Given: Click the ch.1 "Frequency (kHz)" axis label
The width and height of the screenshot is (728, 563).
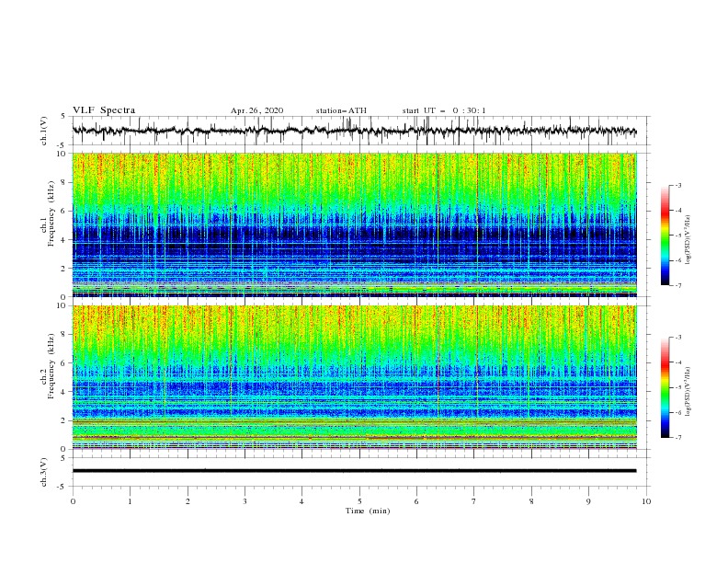Looking at the screenshot, I should (51, 214).
